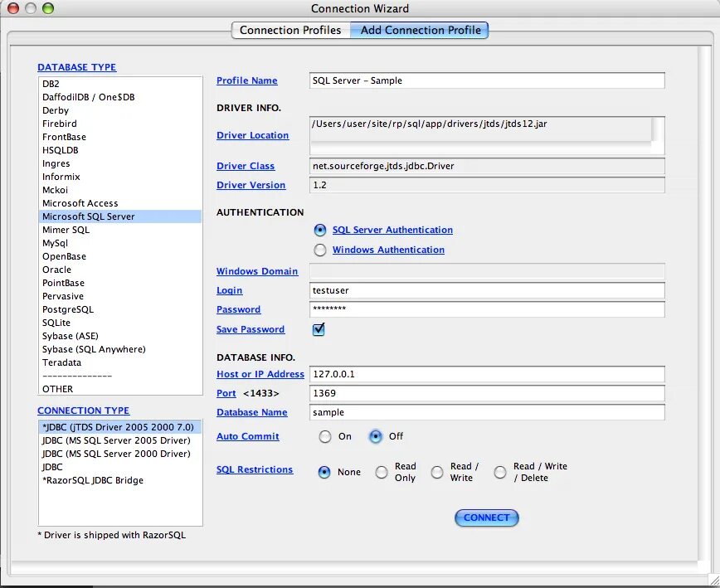Image resolution: width=720 pixels, height=588 pixels.
Task: Choose PostgreSQL database type
Action: [120, 310]
